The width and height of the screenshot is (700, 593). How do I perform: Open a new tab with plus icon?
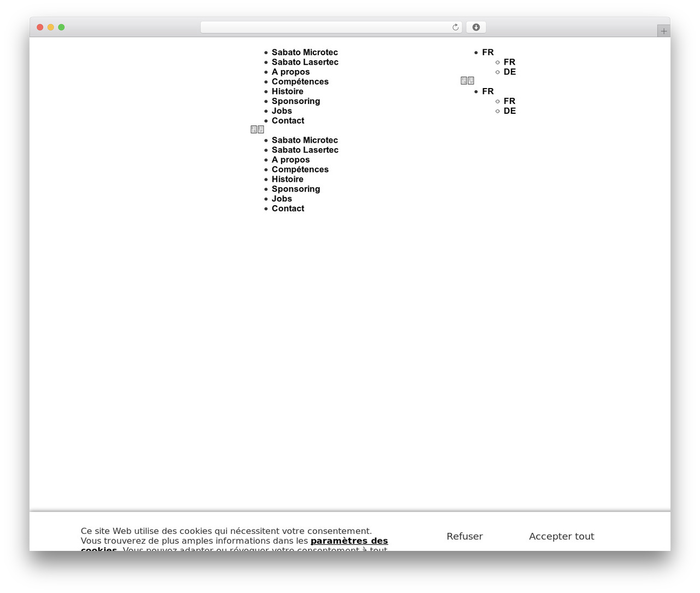pyautogui.click(x=663, y=31)
